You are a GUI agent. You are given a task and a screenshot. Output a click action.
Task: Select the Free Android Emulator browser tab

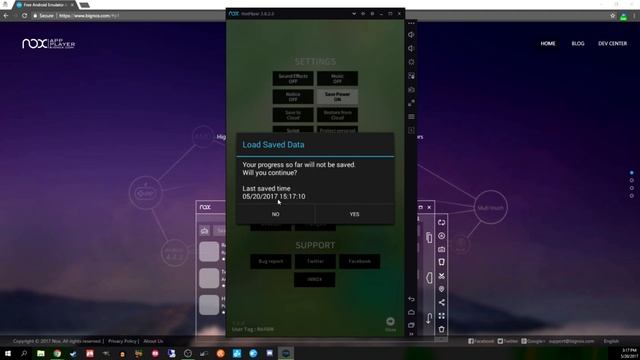pyautogui.click(x=44, y=5)
